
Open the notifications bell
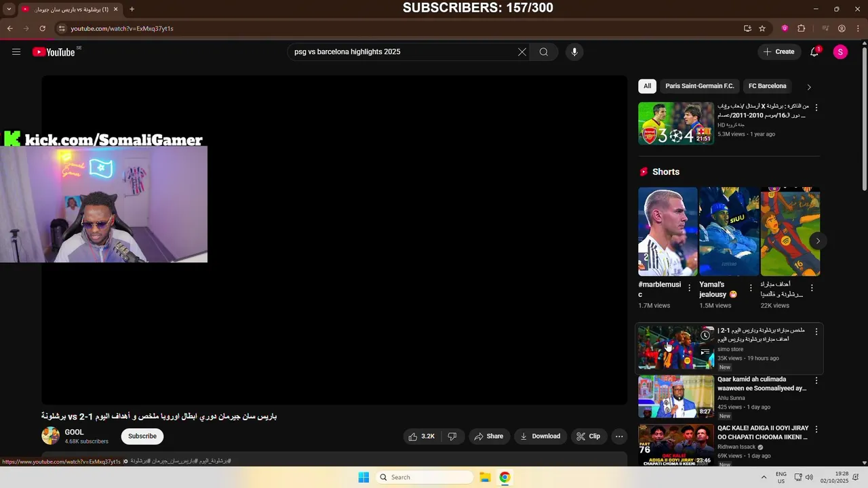coord(814,52)
